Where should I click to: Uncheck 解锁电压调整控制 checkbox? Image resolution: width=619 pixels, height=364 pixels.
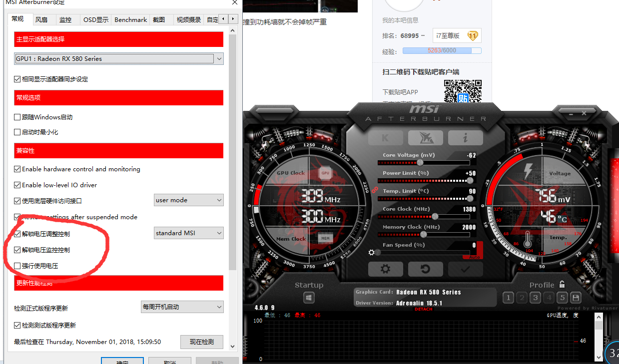click(x=17, y=234)
